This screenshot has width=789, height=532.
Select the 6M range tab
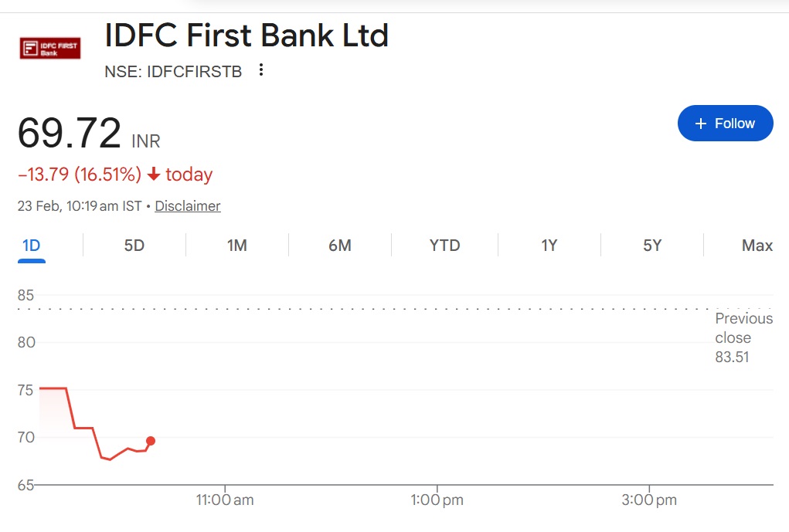(340, 246)
